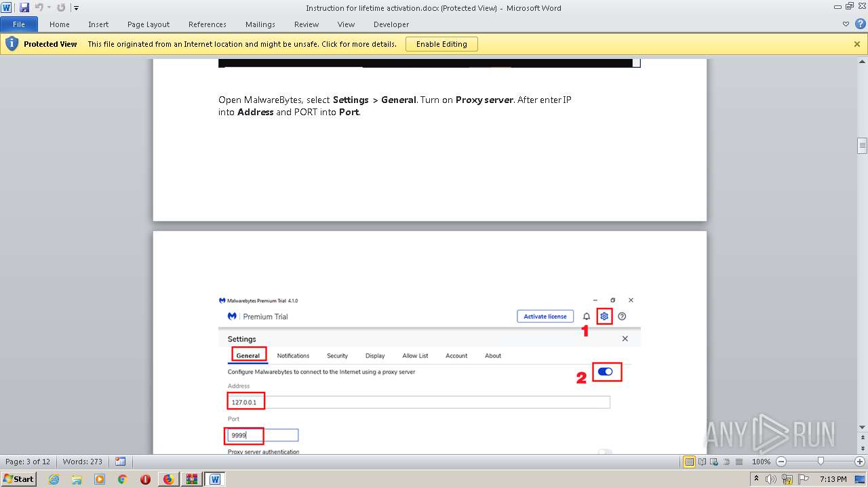Launch Google Chrome from the taskbar
The height and width of the screenshot is (488, 868).
(x=123, y=479)
